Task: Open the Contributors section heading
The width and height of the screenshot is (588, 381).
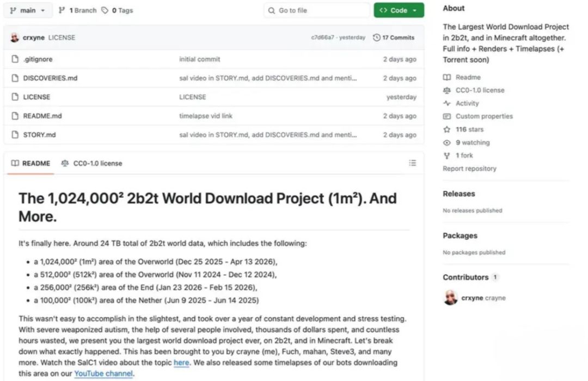Action: (x=465, y=277)
